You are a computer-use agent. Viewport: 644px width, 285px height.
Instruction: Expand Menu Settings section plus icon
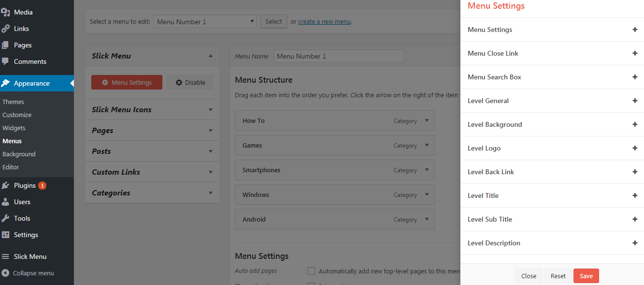[x=635, y=30]
